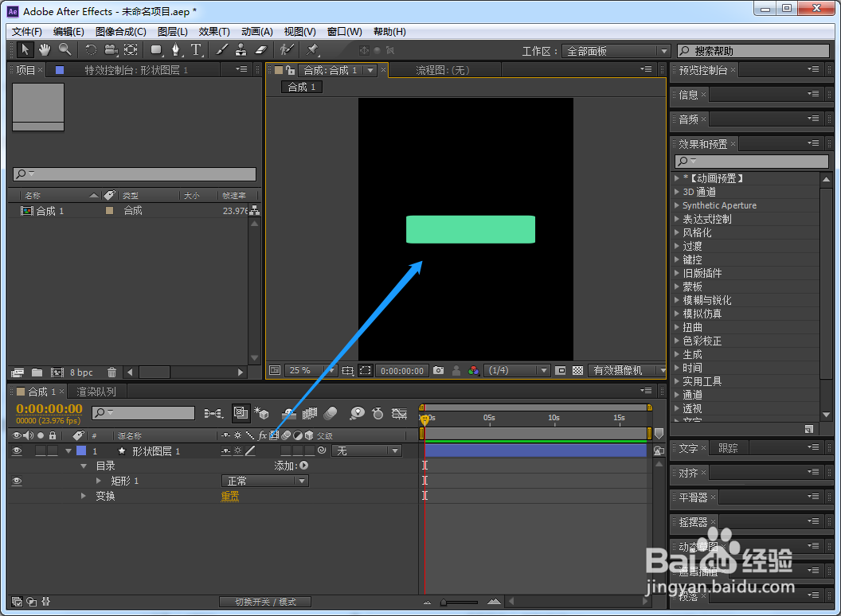
Task: Open the parent 无 dropdown
Action: click(x=366, y=451)
